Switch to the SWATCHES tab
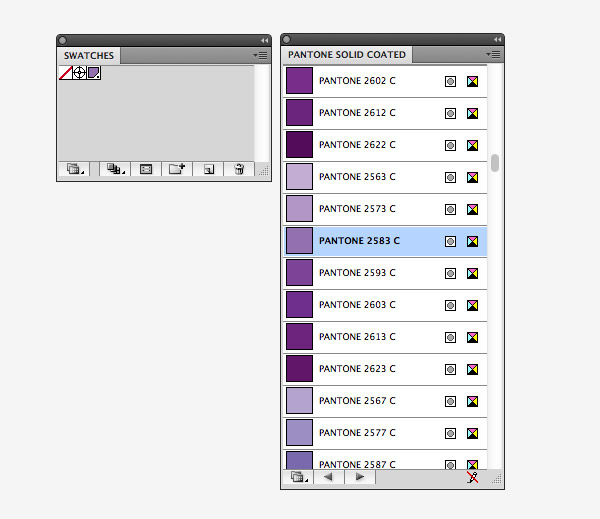The width and height of the screenshot is (600, 519). click(x=89, y=55)
